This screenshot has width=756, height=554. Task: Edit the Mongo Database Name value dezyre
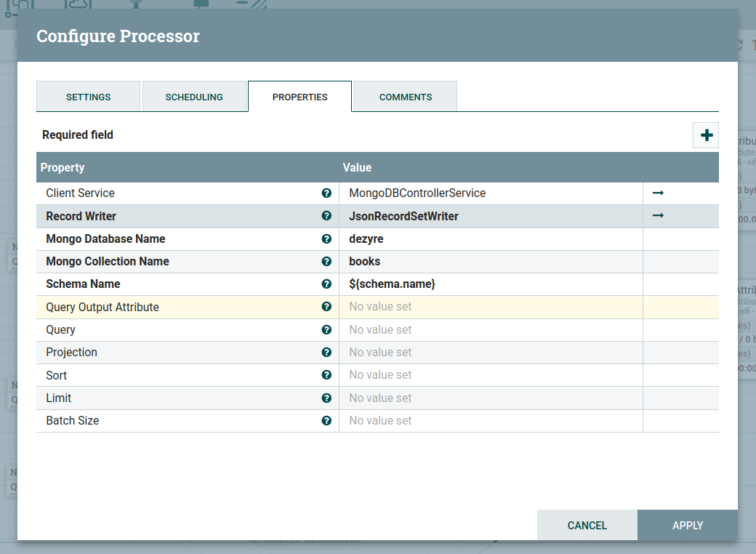491,238
